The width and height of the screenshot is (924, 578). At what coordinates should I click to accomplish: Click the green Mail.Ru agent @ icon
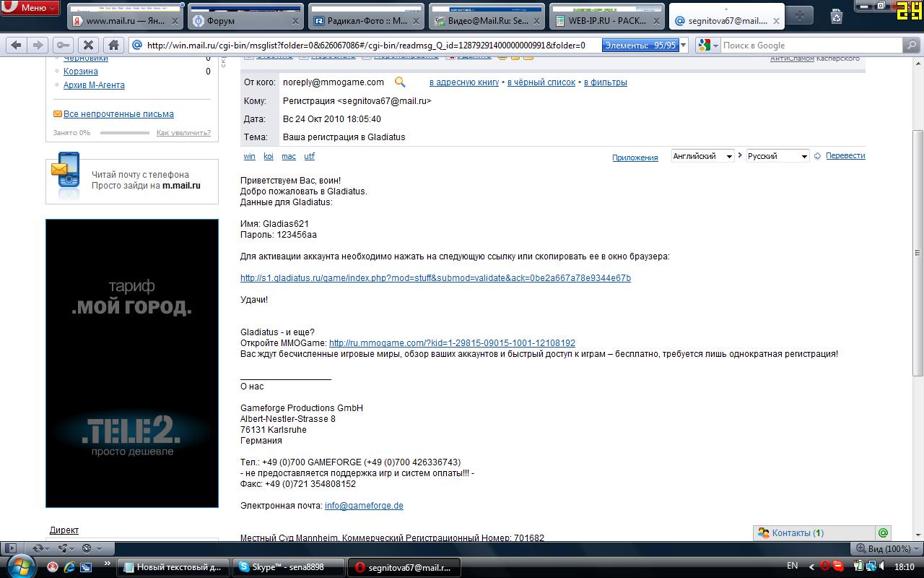883,533
